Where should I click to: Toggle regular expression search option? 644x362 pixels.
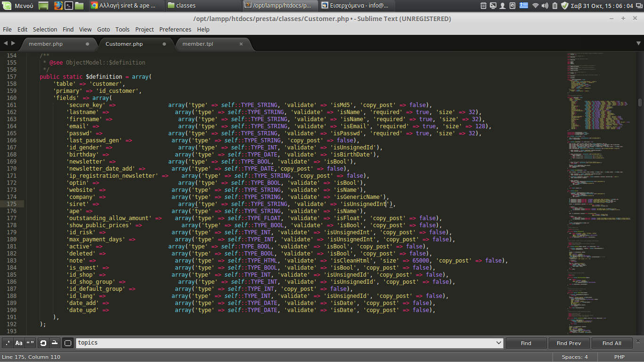click(x=7, y=343)
